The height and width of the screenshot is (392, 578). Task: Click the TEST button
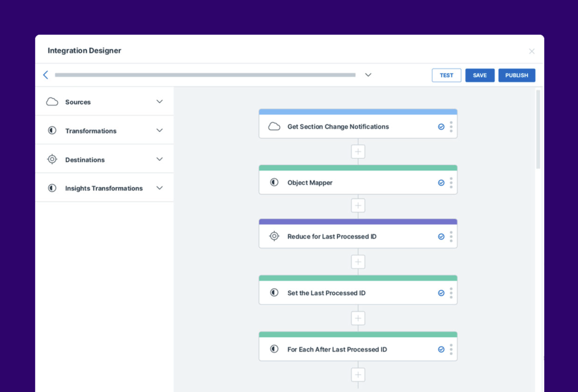(x=446, y=75)
